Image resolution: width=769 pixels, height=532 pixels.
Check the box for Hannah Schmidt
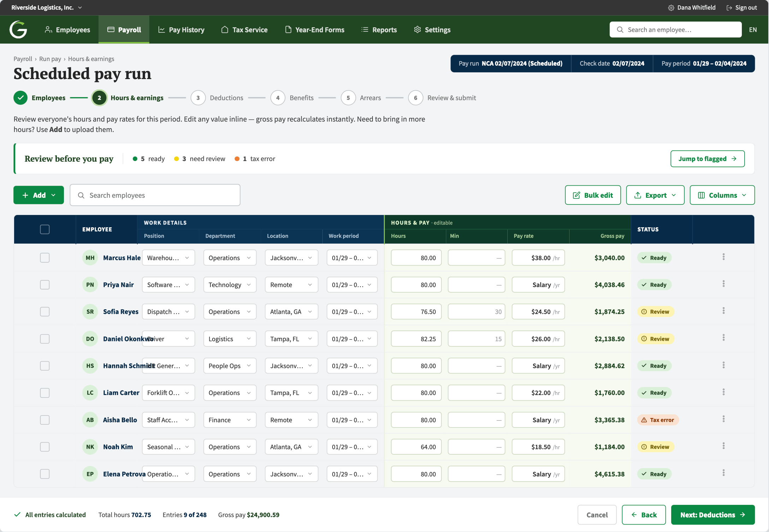coord(45,366)
